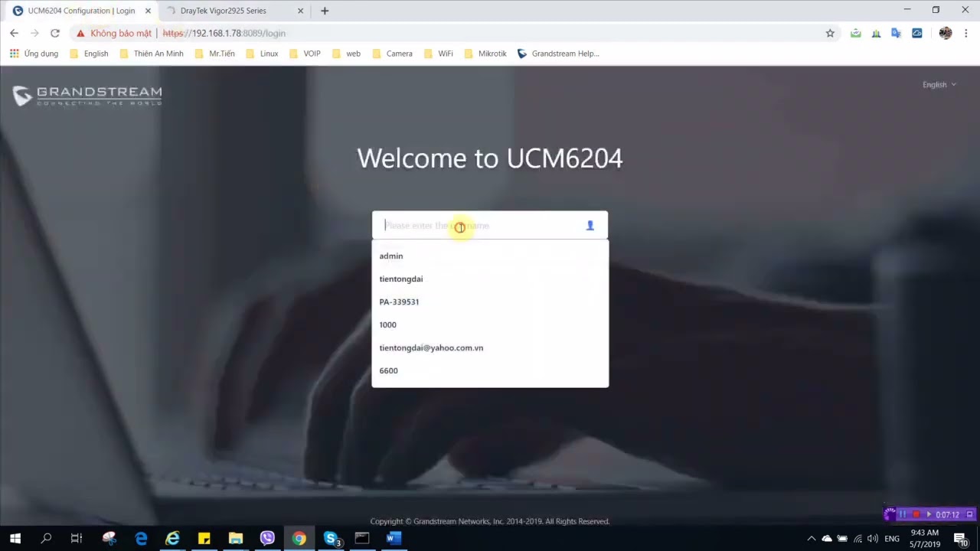Open Skype from taskbar

click(x=331, y=538)
